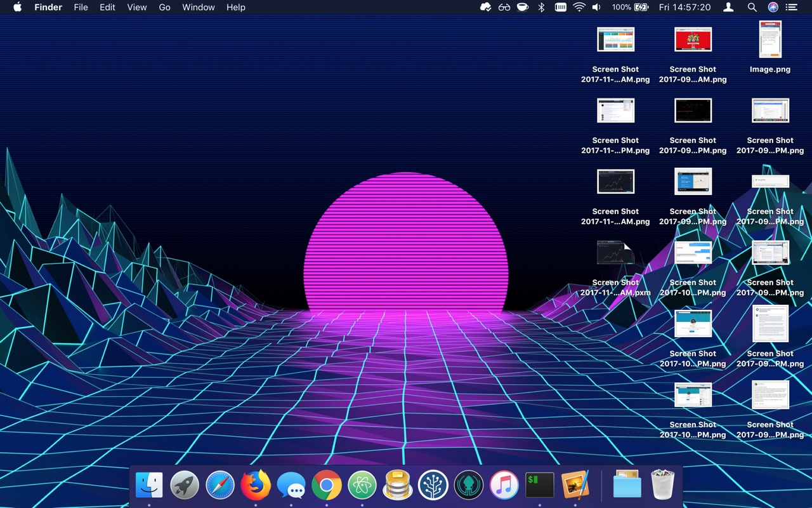Launch Terminal from the Dock
812x508 pixels.
click(540, 486)
